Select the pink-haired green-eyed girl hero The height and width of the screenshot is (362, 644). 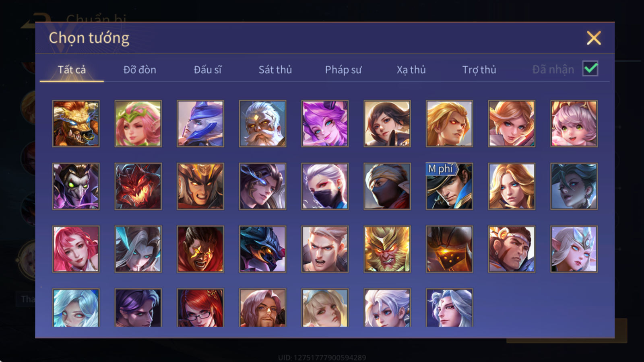pyautogui.click(x=574, y=123)
